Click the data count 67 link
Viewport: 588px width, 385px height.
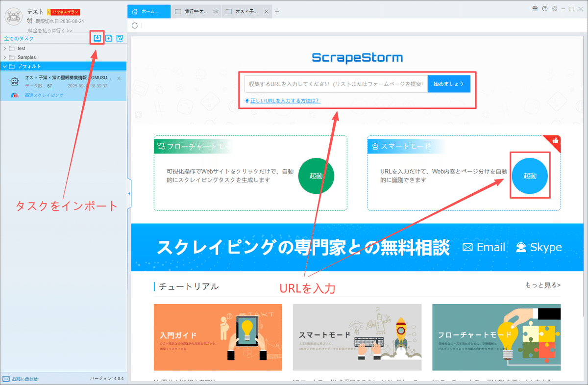(x=49, y=86)
